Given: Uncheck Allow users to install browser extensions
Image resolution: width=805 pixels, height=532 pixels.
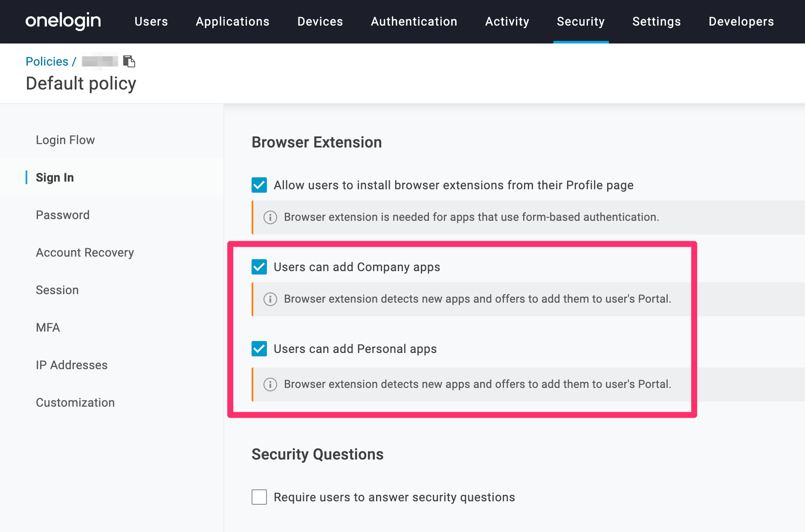Looking at the screenshot, I should (259, 185).
